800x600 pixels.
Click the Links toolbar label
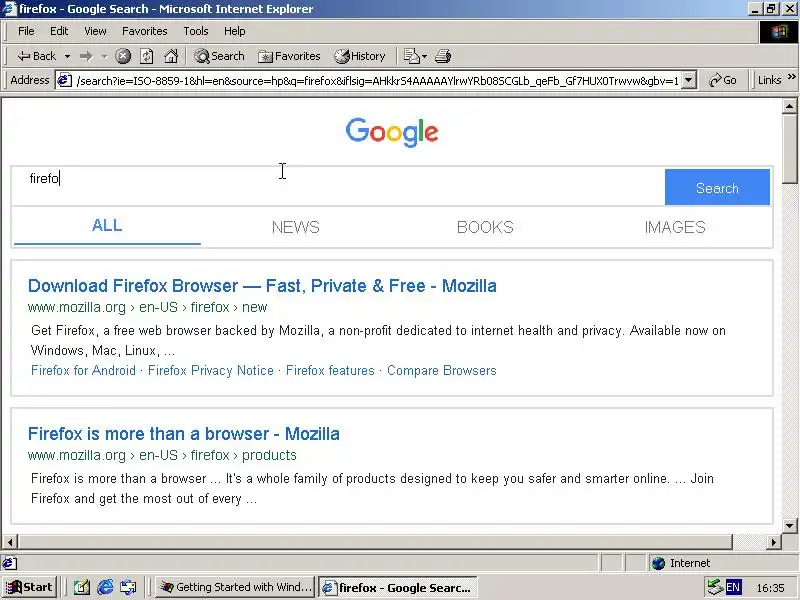769,80
